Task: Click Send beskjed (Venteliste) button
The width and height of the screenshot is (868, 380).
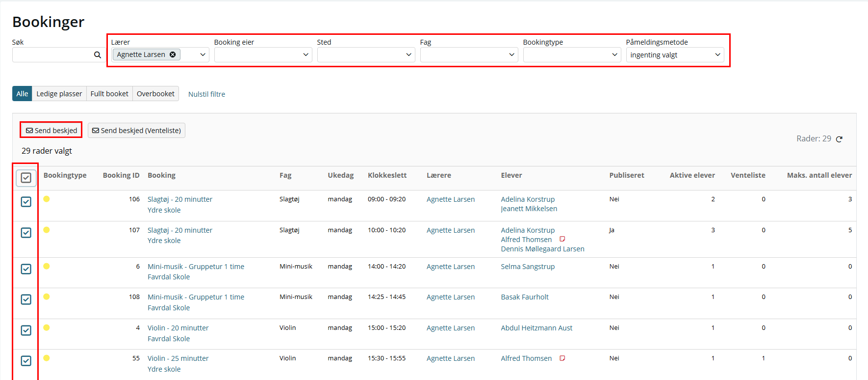Action: 136,130
